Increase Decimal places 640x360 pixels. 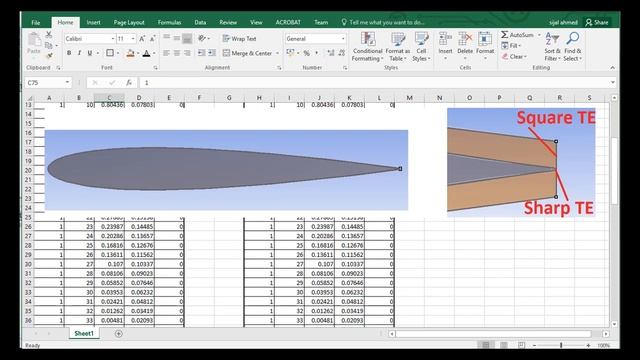click(x=331, y=53)
